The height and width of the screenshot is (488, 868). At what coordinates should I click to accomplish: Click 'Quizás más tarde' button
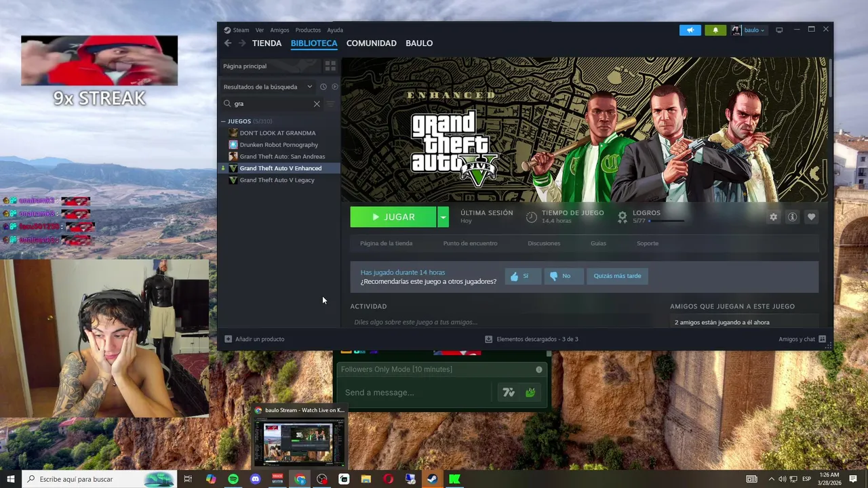pos(617,276)
